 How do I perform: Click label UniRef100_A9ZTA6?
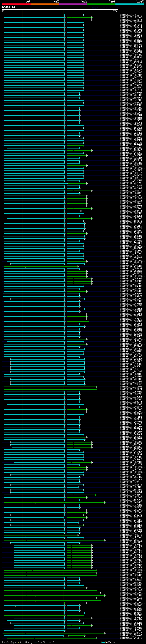[131, 208]
